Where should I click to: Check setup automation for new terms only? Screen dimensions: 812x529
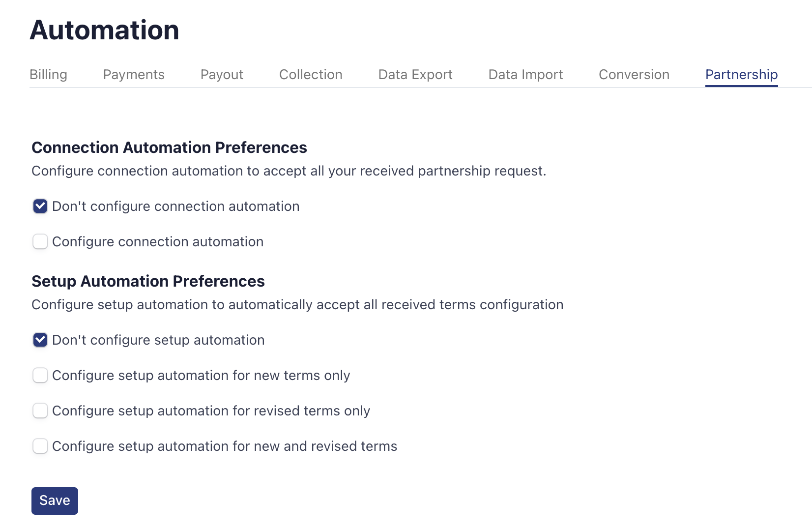click(x=40, y=376)
